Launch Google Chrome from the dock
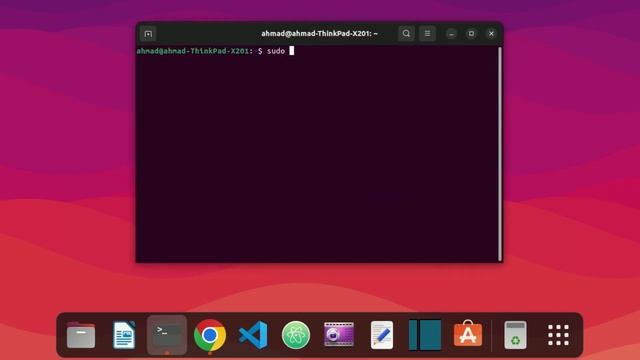This screenshot has width=640, height=360. [x=210, y=335]
